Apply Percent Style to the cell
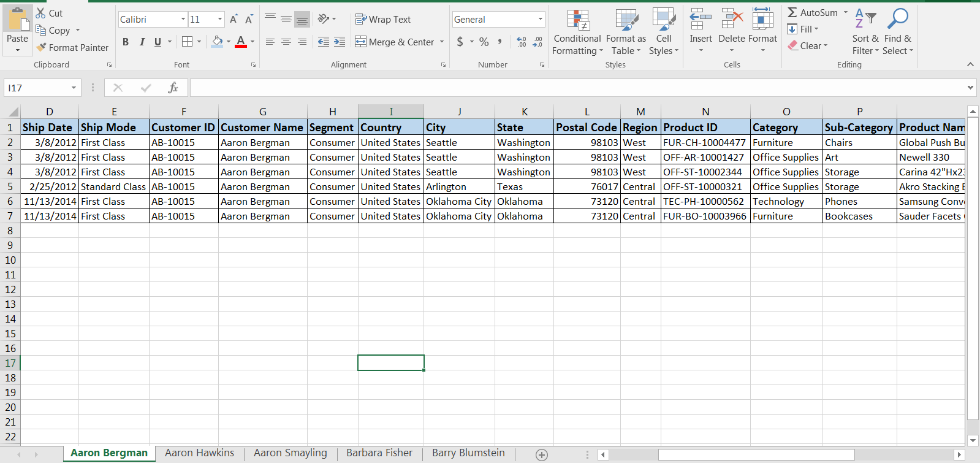Screen dimensions: 980x463 484,42
